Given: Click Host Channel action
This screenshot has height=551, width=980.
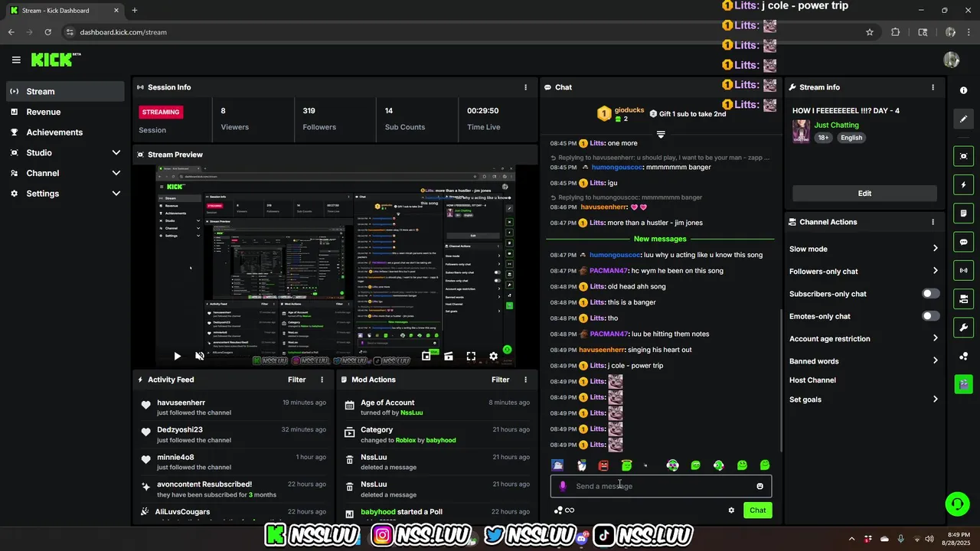Looking at the screenshot, I should 812,380.
